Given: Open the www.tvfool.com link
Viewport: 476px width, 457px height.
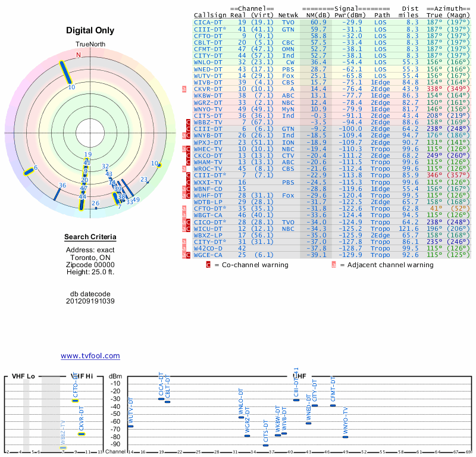Looking at the screenshot, I should (90, 356).
